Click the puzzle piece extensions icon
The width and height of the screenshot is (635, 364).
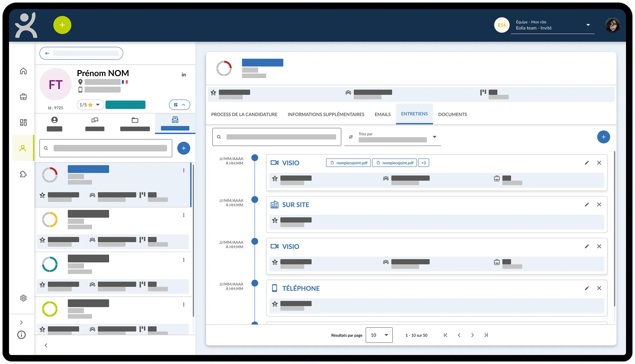(x=23, y=174)
